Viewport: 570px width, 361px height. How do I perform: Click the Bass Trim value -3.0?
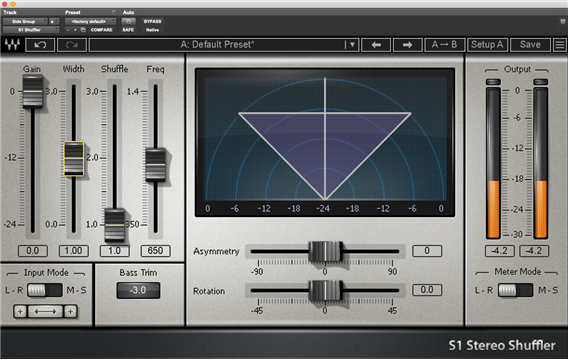[x=138, y=290]
